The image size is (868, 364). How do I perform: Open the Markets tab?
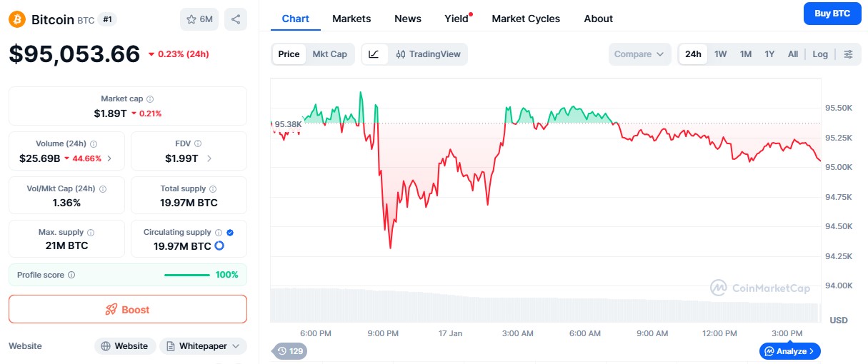(x=351, y=19)
